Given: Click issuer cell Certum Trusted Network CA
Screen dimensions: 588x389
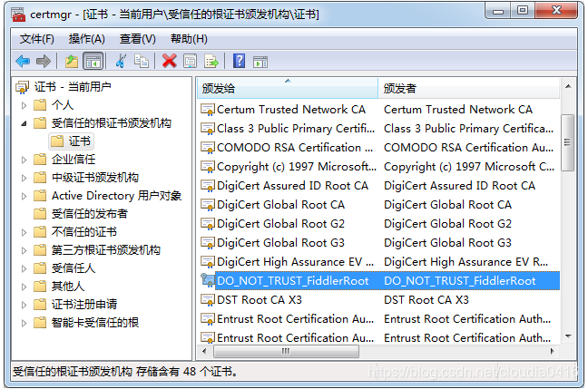Looking at the screenshot, I should [458, 110].
